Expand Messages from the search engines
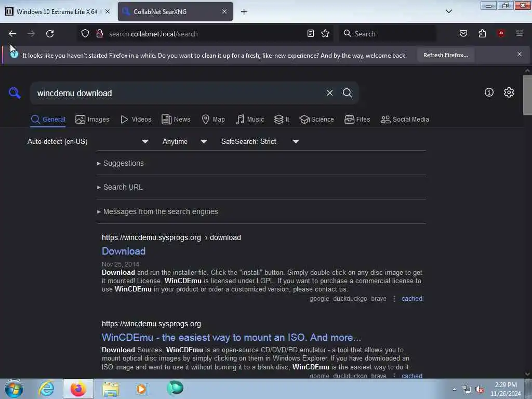Image resolution: width=532 pixels, height=399 pixels. tap(157, 211)
